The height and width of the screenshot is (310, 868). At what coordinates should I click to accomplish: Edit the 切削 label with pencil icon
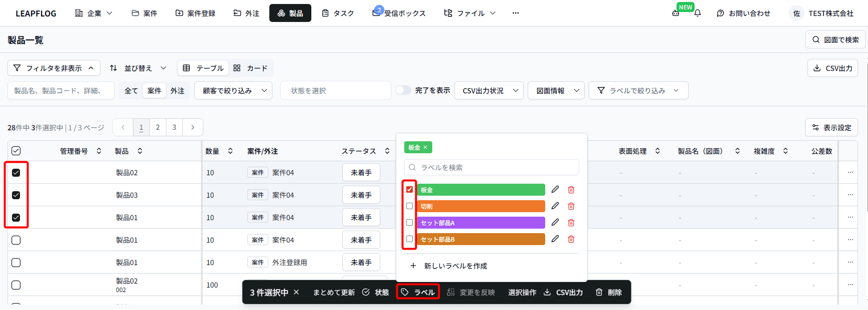555,206
